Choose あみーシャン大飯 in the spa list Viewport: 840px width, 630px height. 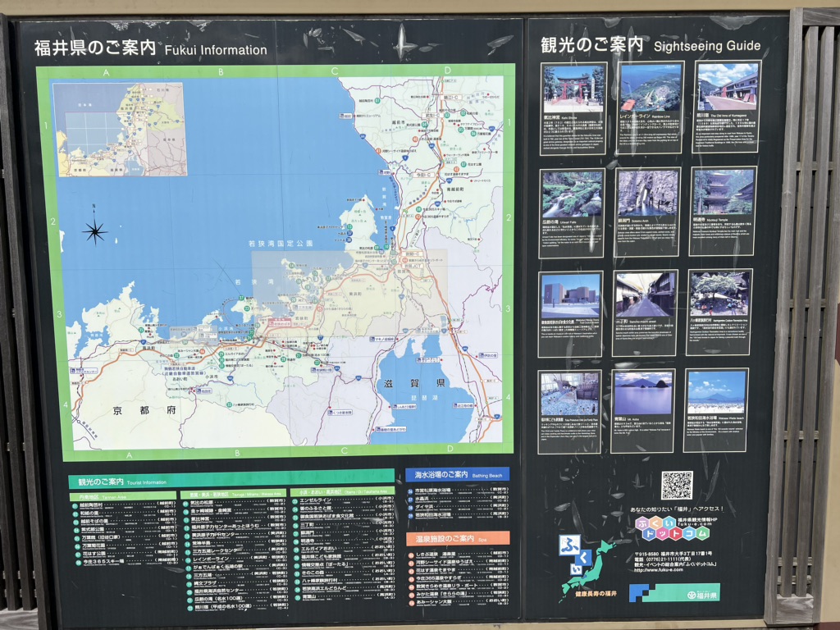458,603
